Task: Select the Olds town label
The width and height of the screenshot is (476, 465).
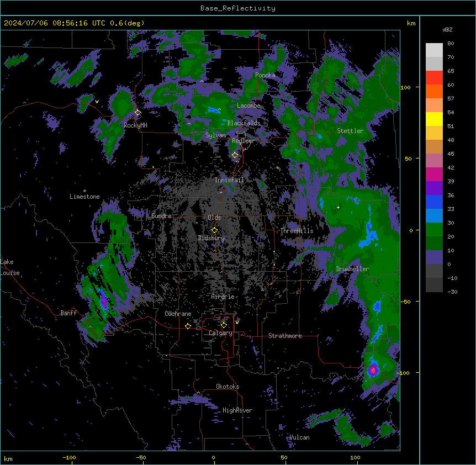Action: coord(214,218)
